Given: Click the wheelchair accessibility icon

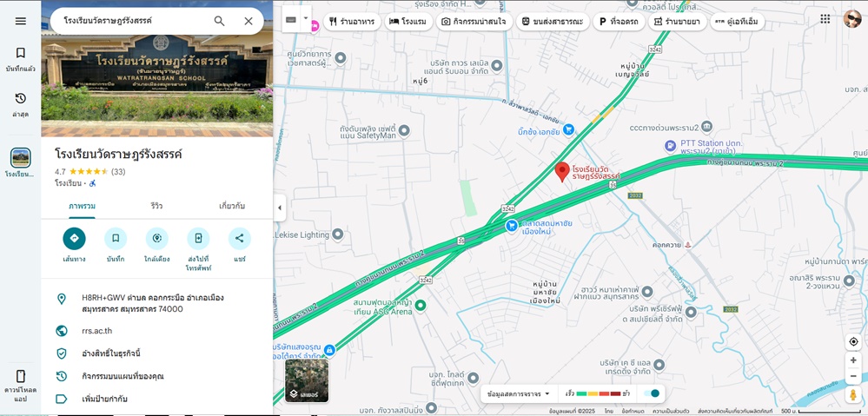Looking at the screenshot, I should (x=93, y=183).
